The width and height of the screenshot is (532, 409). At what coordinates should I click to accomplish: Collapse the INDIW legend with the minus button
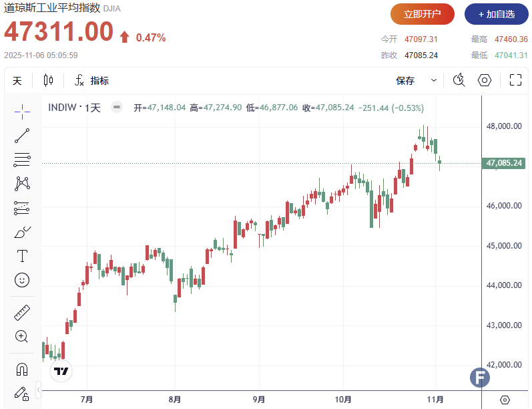[x=117, y=107]
